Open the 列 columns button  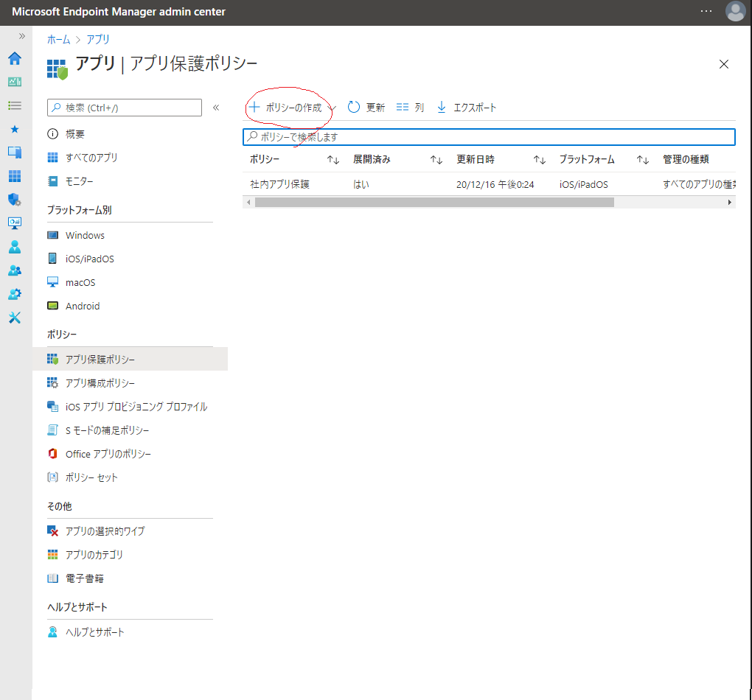411,108
